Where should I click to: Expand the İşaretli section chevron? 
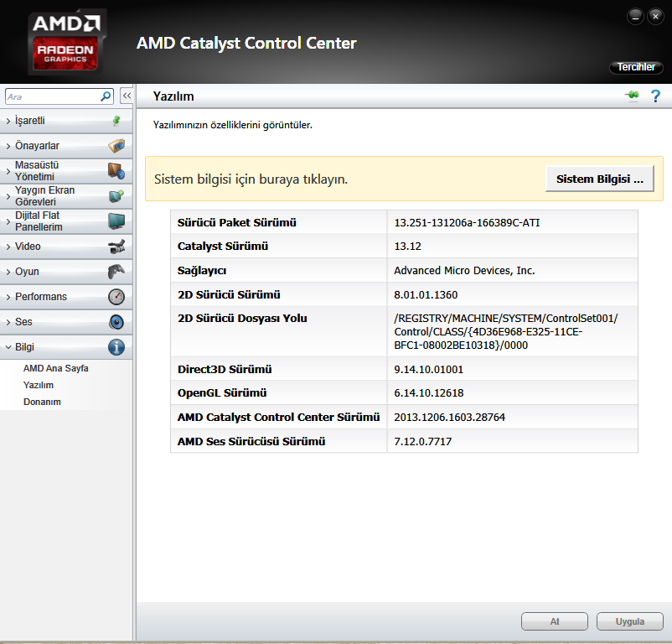(8, 122)
